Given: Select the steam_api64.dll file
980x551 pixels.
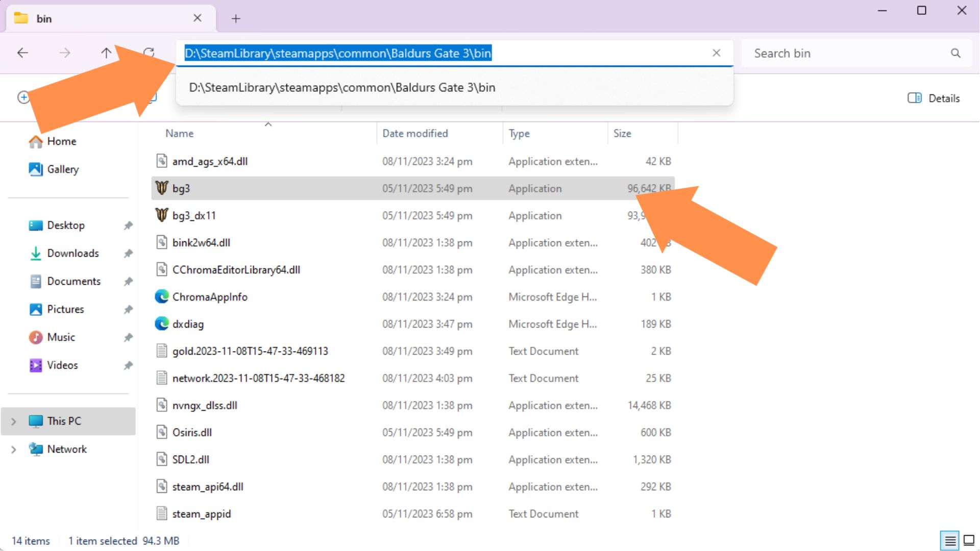Looking at the screenshot, I should click(x=413, y=487).
